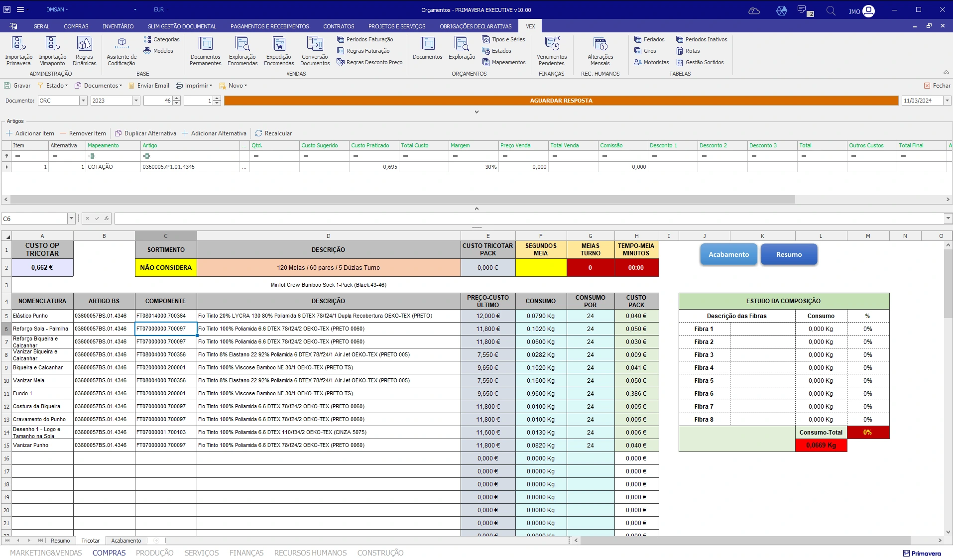Open Expedição Encomendas tool
The height and width of the screenshot is (560, 953).
[x=279, y=51]
